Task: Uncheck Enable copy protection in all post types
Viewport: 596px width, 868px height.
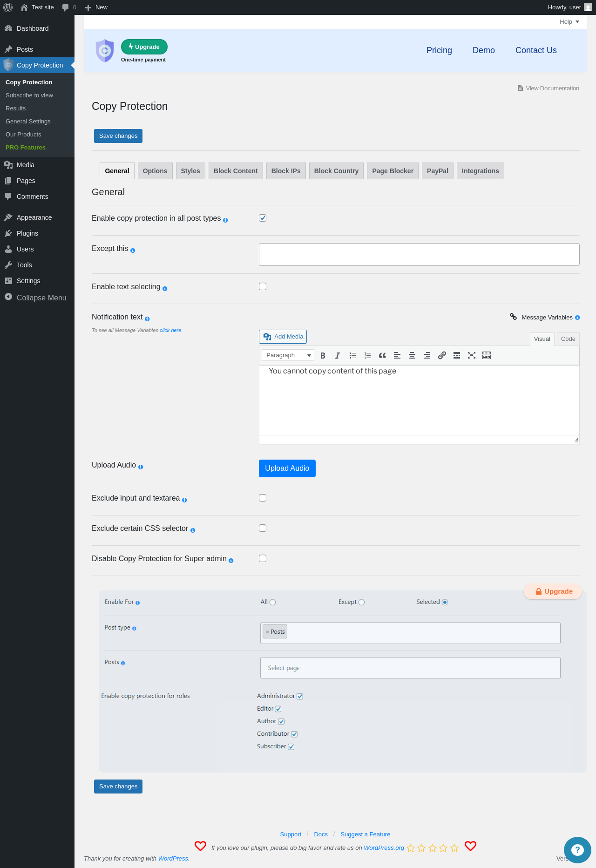Action: (x=263, y=218)
